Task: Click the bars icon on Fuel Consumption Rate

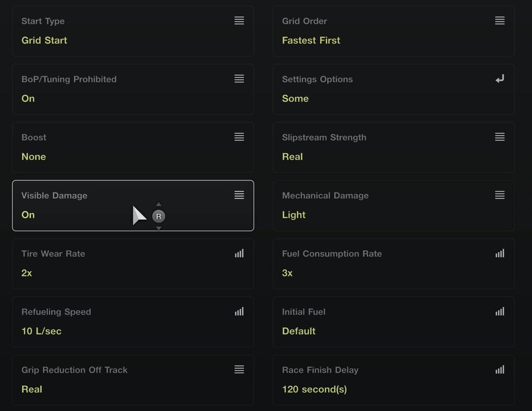Action: (500, 253)
